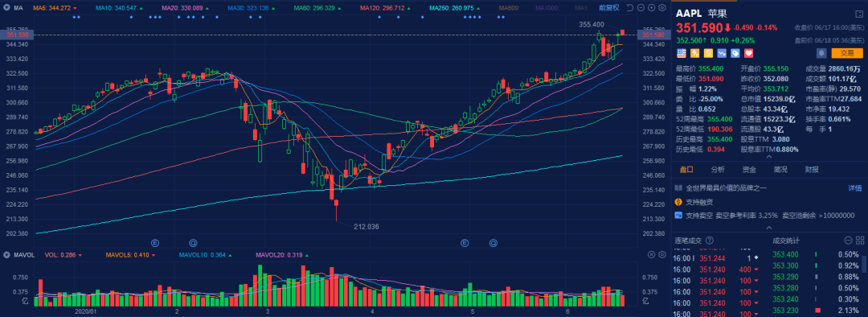Click the 212.036 low price annotation
868x317 pixels.
[x=366, y=227]
